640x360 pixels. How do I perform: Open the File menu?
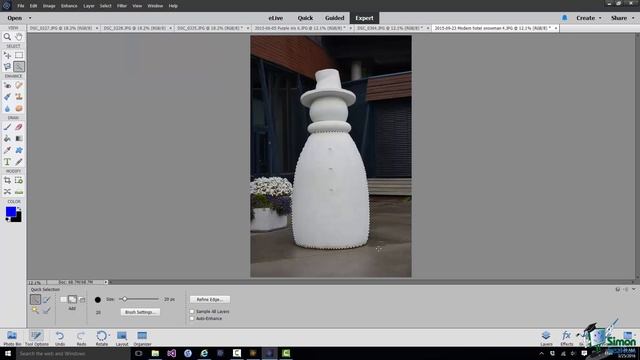[x=20, y=6]
